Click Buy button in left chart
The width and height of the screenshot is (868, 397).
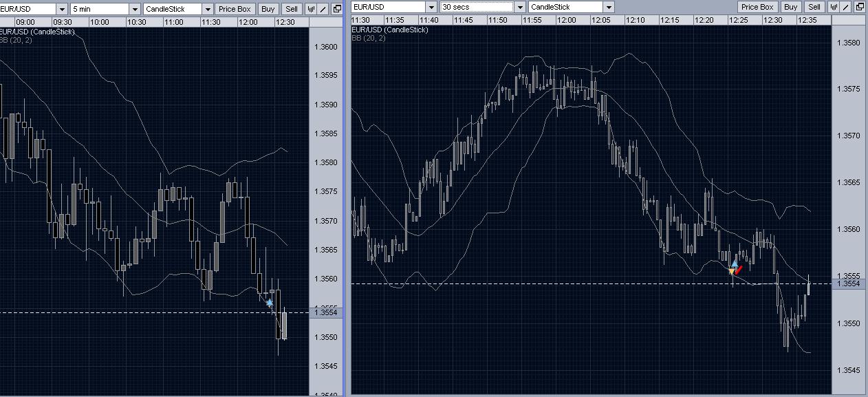[x=269, y=9]
